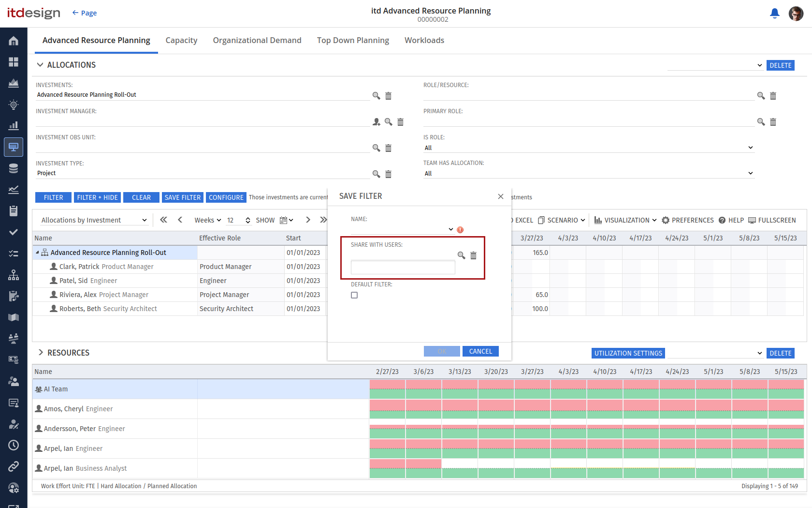This screenshot has height=508, width=812.
Task: Open the org chart icon in sidebar
Action: [14, 275]
